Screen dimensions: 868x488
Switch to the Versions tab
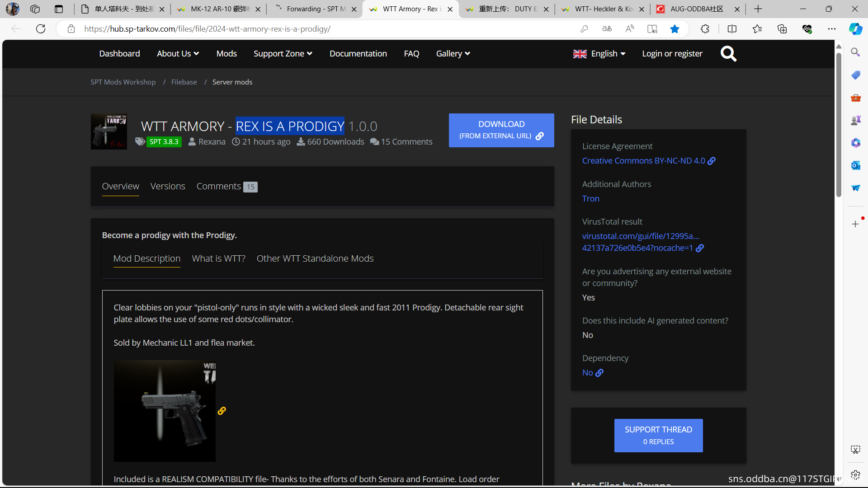click(168, 186)
